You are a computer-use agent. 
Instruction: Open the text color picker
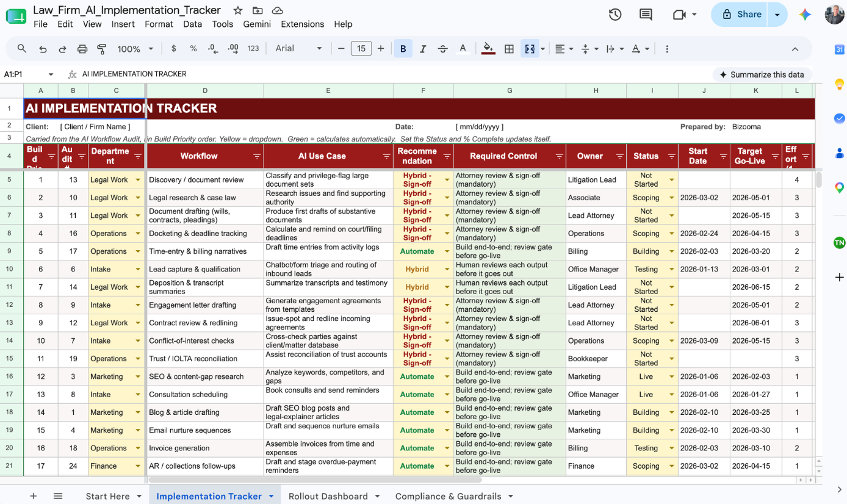(x=463, y=49)
